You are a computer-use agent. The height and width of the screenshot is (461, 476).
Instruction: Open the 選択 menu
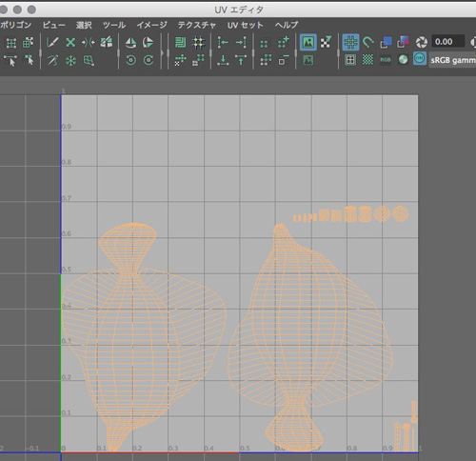pos(84,25)
